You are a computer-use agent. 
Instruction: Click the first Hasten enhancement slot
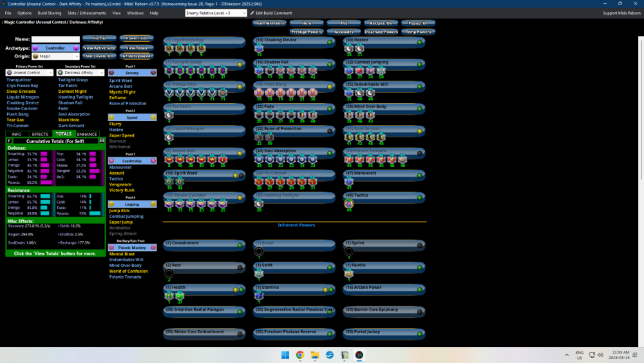point(349,48)
